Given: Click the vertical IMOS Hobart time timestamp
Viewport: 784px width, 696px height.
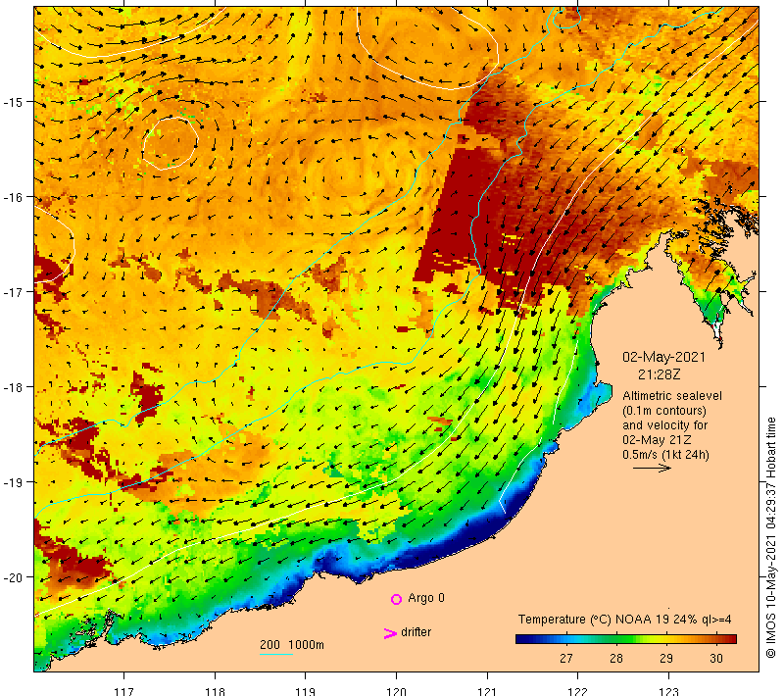Looking at the screenshot, I should [770, 537].
